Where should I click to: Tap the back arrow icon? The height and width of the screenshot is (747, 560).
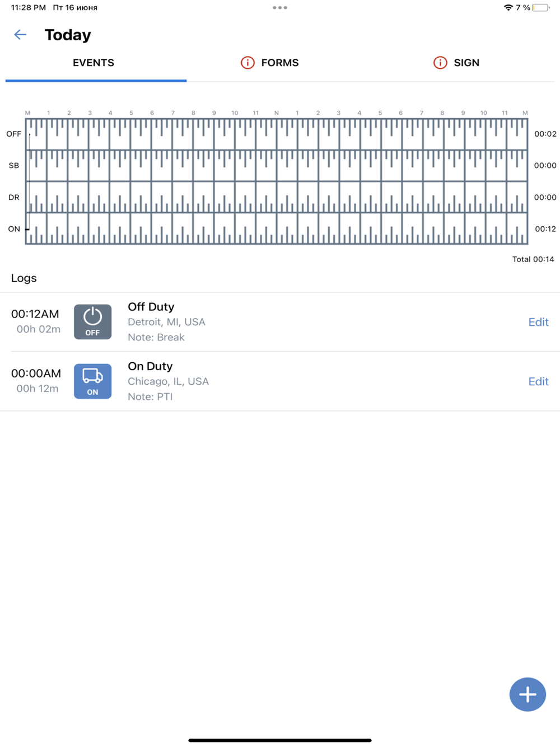[20, 35]
